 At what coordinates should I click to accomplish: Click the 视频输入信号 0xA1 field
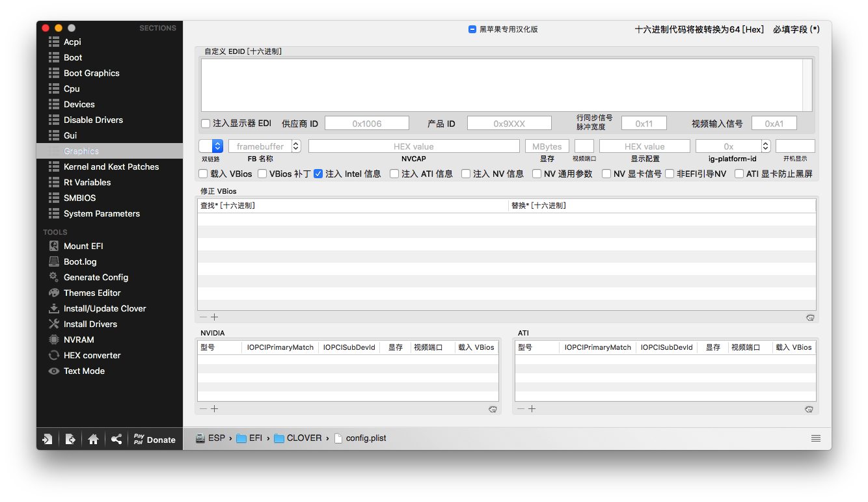(x=774, y=124)
